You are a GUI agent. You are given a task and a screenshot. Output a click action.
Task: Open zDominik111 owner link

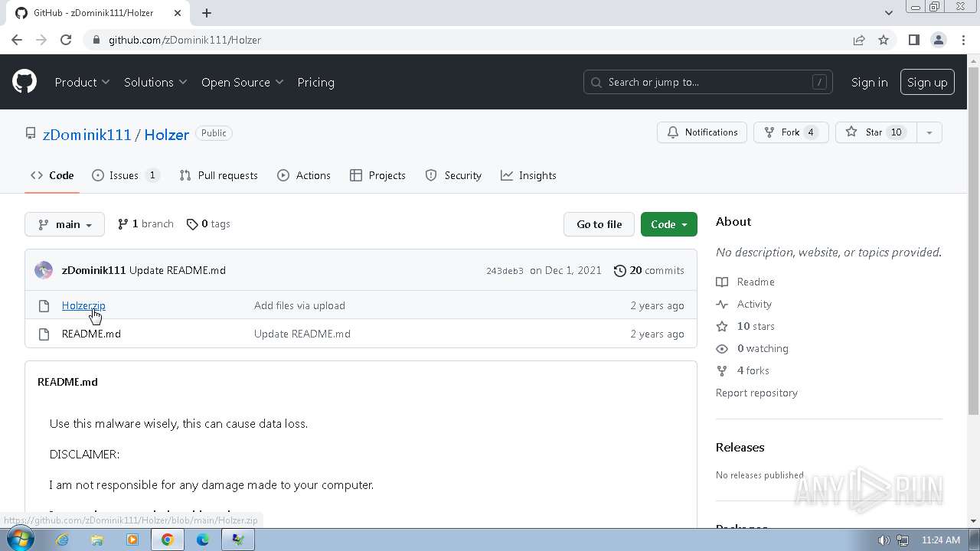click(87, 134)
